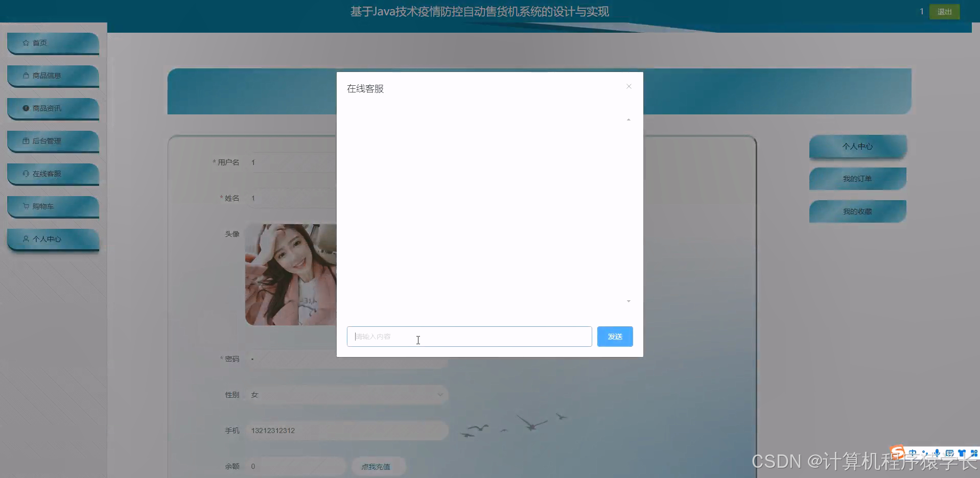
Task: Select the star icon beside 首页
Action: [x=26, y=43]
